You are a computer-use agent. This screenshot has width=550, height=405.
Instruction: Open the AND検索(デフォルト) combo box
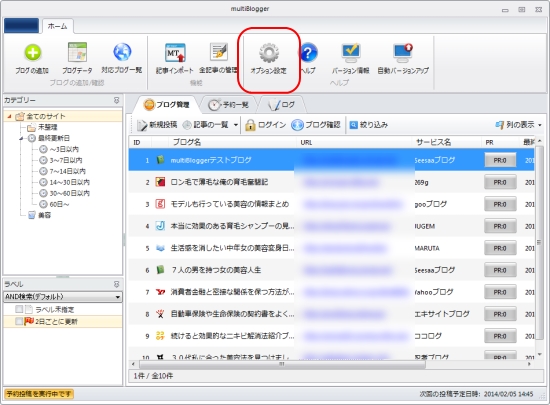click(63, 297)
